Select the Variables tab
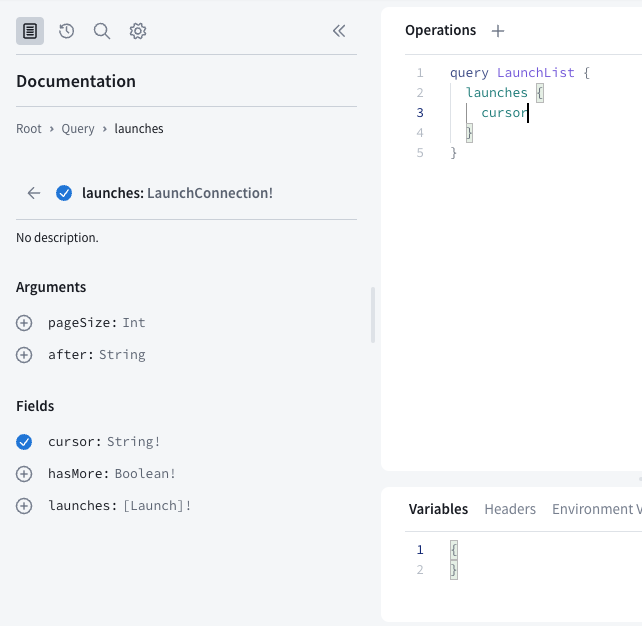This screenshot has width=642, height=626. pos(438,509)
